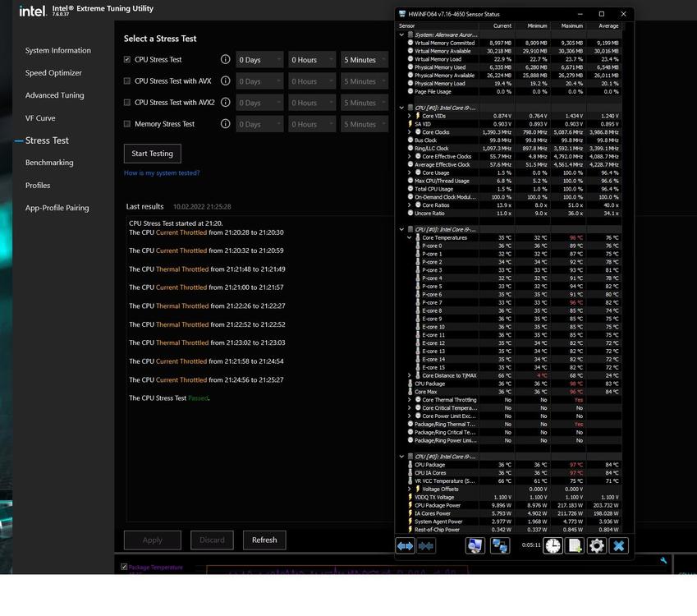
Task: Click info icon beside CPU Stress Test
Action: (225, 60)
